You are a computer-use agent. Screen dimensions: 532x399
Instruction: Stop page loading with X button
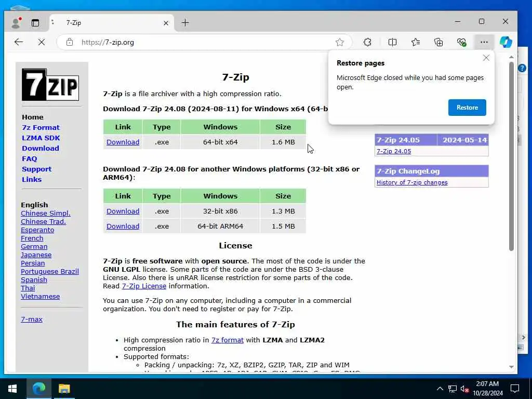click(42, 42)
